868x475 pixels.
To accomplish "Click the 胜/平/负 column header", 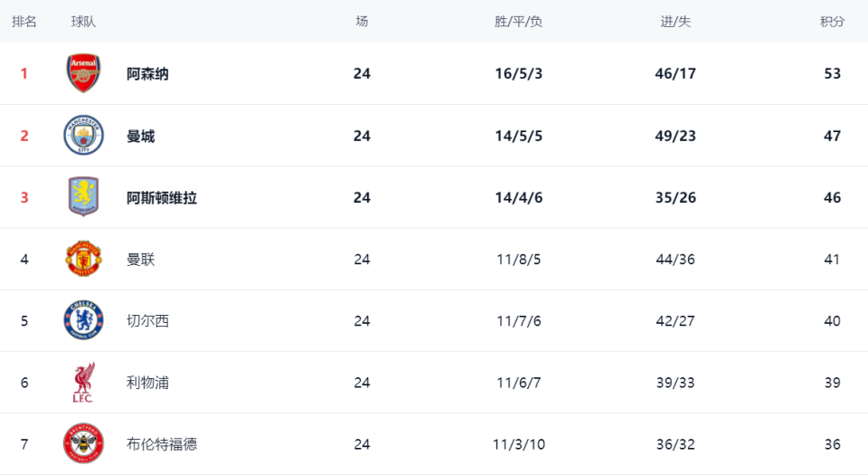I will 519,22.
